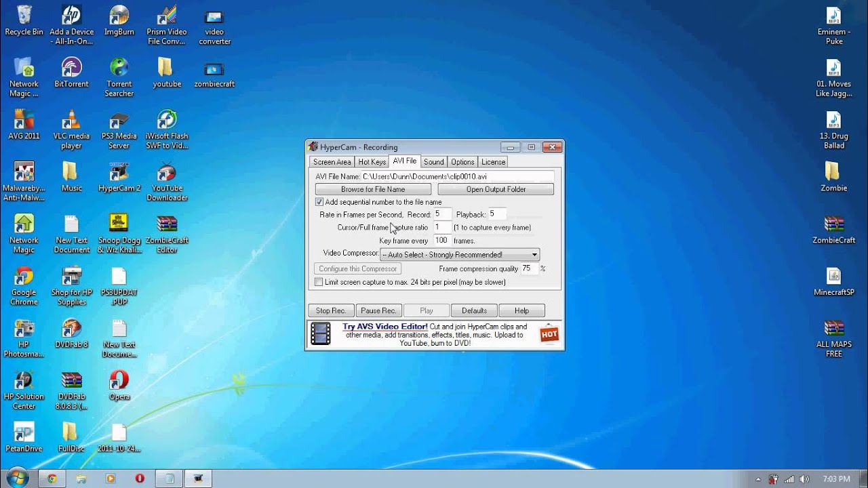Image resolution: width=868 pixels, height=488 pixels.
Task: Launch ImgBurn from the desktop
Action: (x=119, y=20)
